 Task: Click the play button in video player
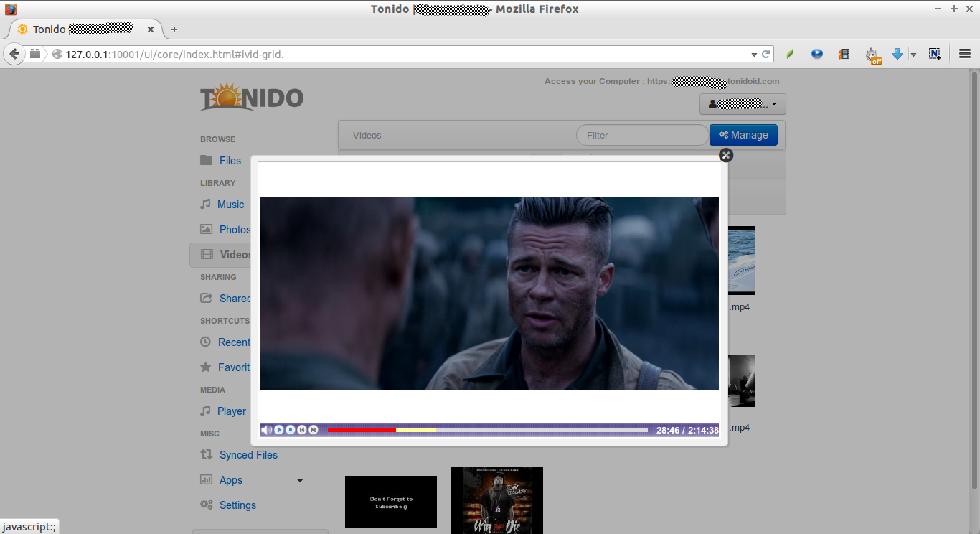pyautogui.click(x=279, y=430)
